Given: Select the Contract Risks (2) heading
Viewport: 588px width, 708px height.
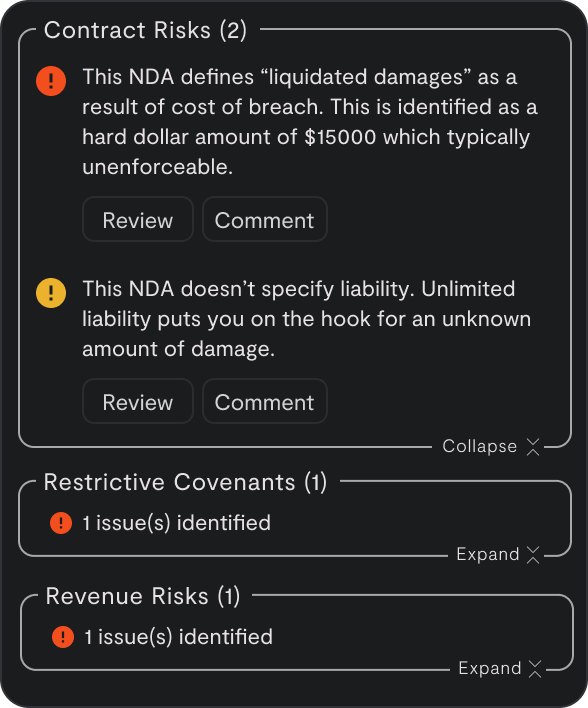Looking at the screenshot, I should coord(145,30).
